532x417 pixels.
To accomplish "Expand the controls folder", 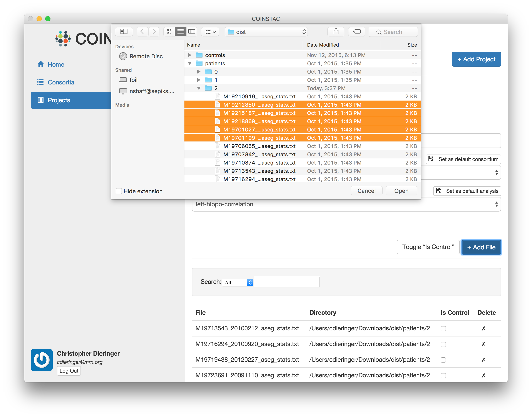I will point(189,55).
